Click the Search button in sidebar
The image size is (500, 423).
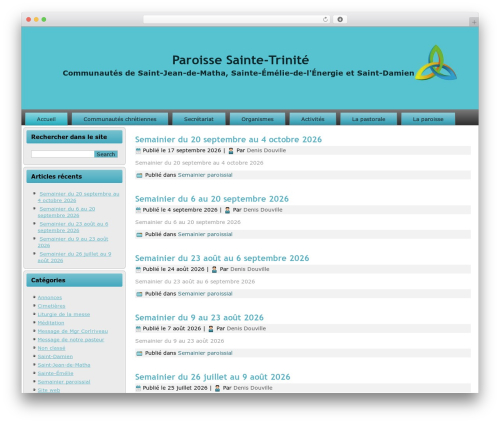(106, 154)
